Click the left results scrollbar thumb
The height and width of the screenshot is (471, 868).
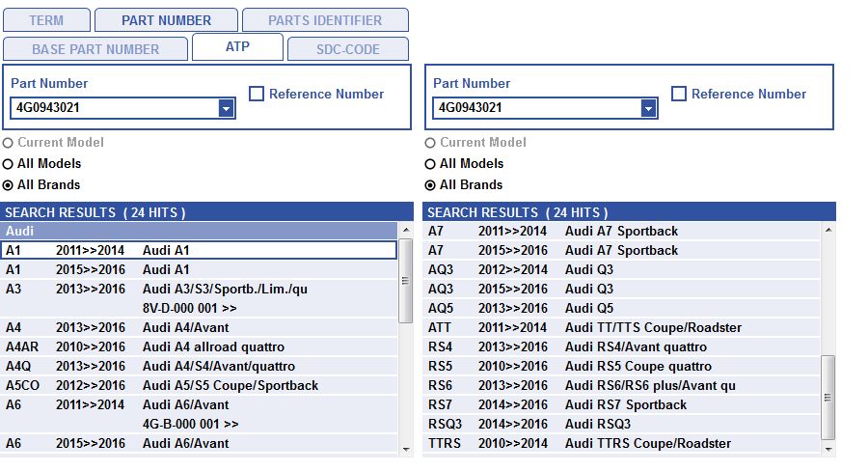[406, 281]
